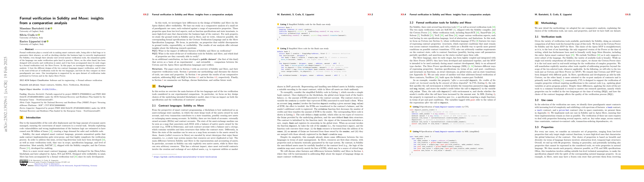
Task: Follow citation [21] next to VeriSolid
Action: coord(432,35)
